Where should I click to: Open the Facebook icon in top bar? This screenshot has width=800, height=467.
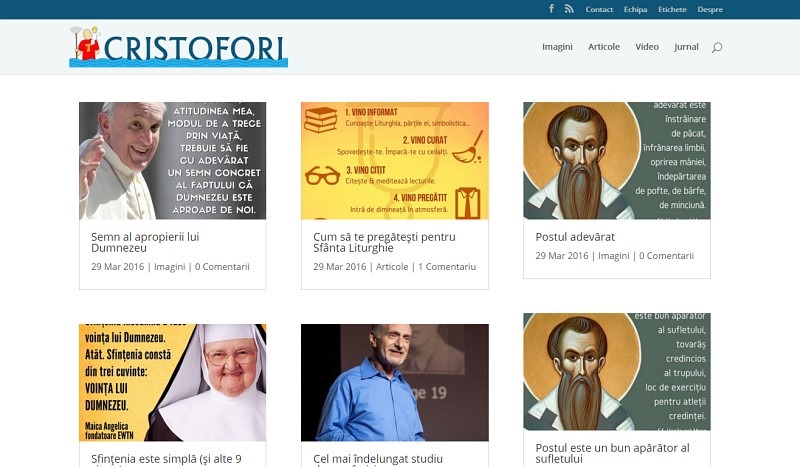click(552, 9)
